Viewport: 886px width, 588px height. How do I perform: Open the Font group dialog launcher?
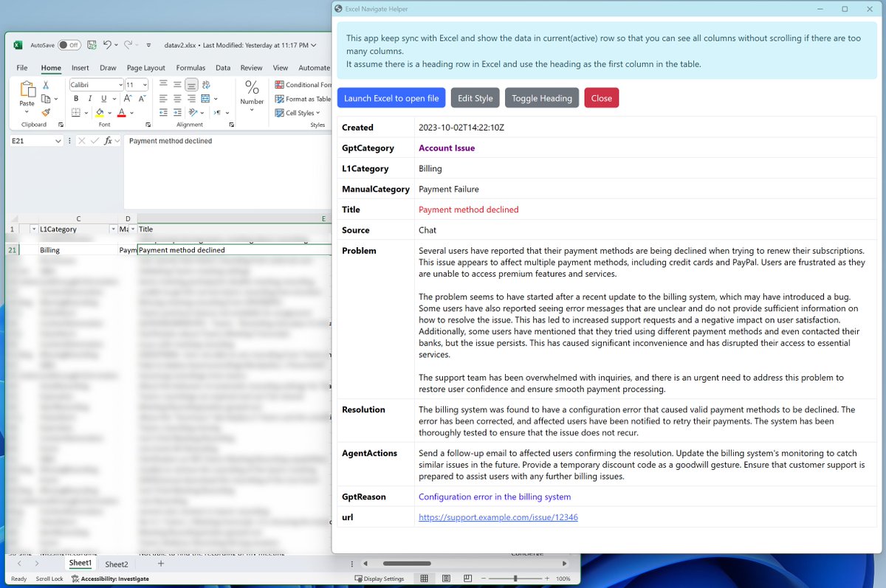pos(148,125)
